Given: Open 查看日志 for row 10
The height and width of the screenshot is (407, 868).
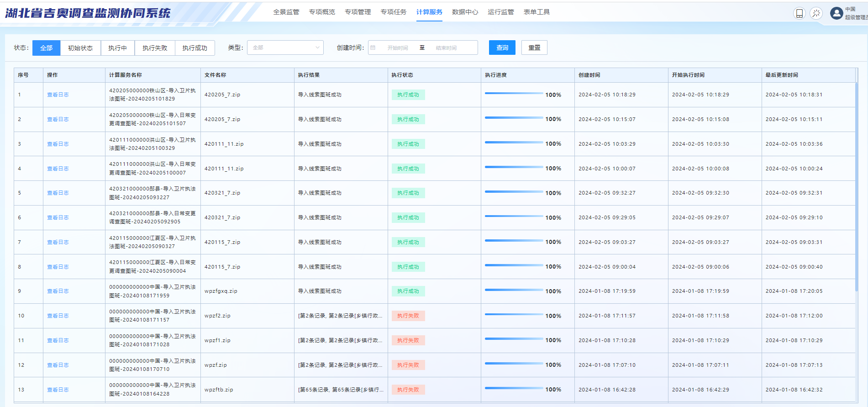Looking at the screenshot, I should click(x=58, y=316).
